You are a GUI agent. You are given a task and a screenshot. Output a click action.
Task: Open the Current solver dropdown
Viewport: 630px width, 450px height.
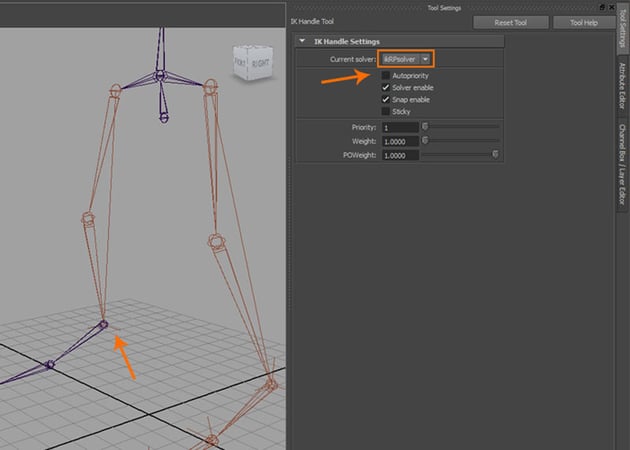(425, 60)
